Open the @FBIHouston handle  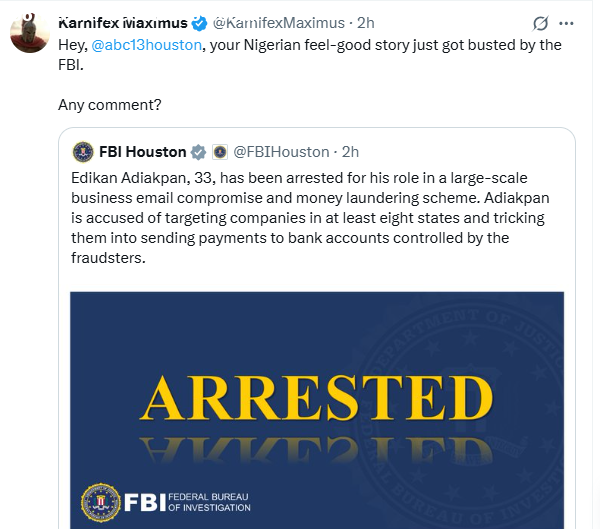pos(281,152)
